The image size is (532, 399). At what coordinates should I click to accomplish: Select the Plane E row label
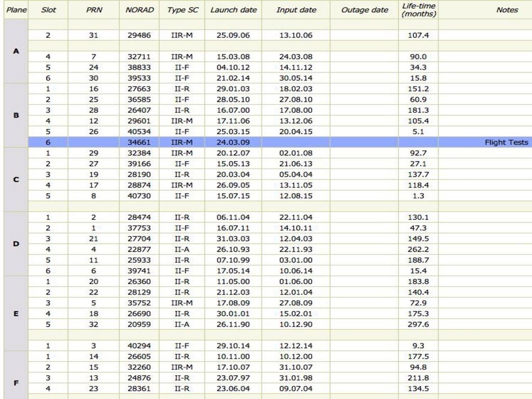[16, 313]
